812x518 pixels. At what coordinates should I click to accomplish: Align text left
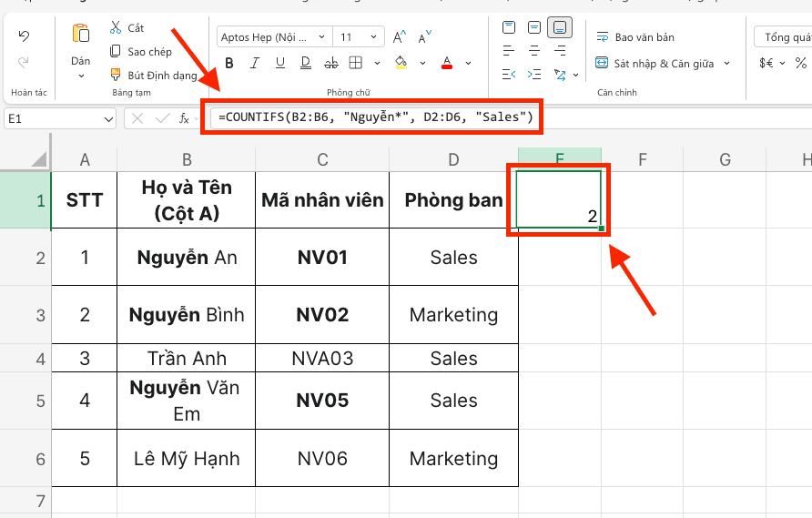(x=509, y=51)
